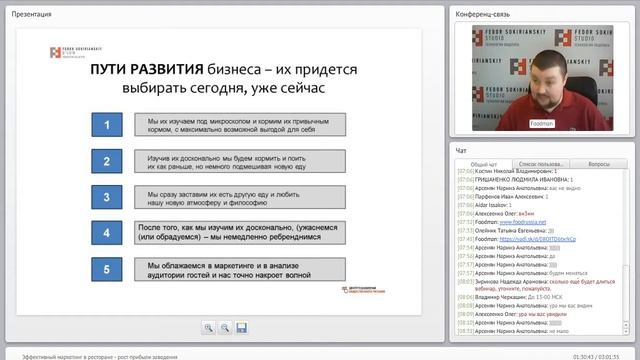Image resolution: width=640 pixels, height=360 pixels.
Task: Select blue number 3 box on slide
Action: coord(107,197)
